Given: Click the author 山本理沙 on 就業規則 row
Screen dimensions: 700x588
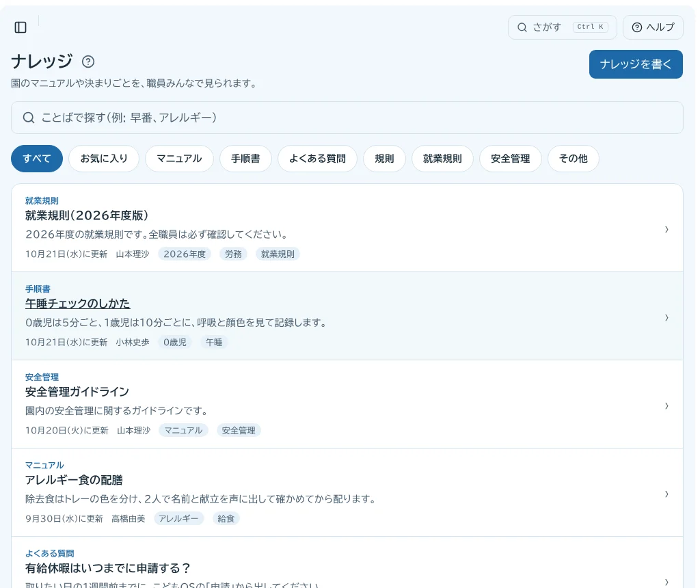Looking at the screenshot, I should (x=133, y=254).
